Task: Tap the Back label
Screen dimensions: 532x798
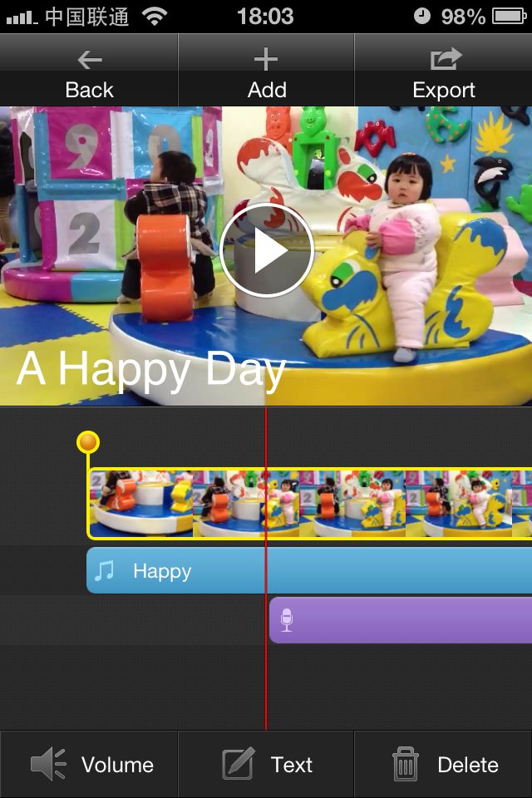Action: (90, 90)
